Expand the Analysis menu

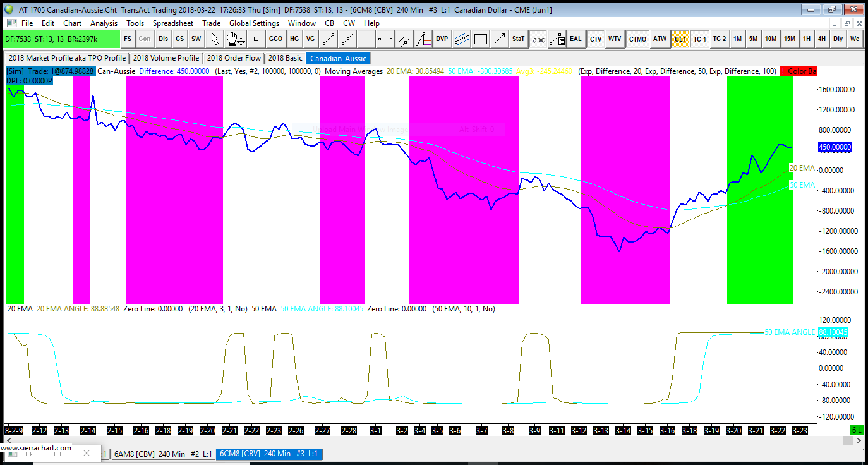[104, 23]
